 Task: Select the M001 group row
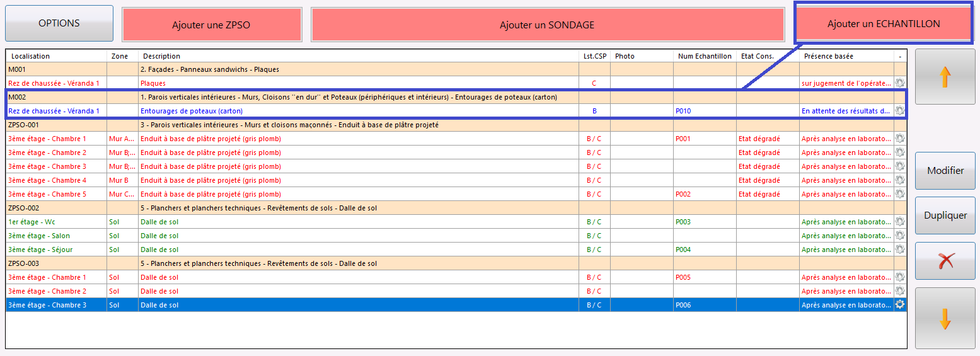(x=456, y=69)
